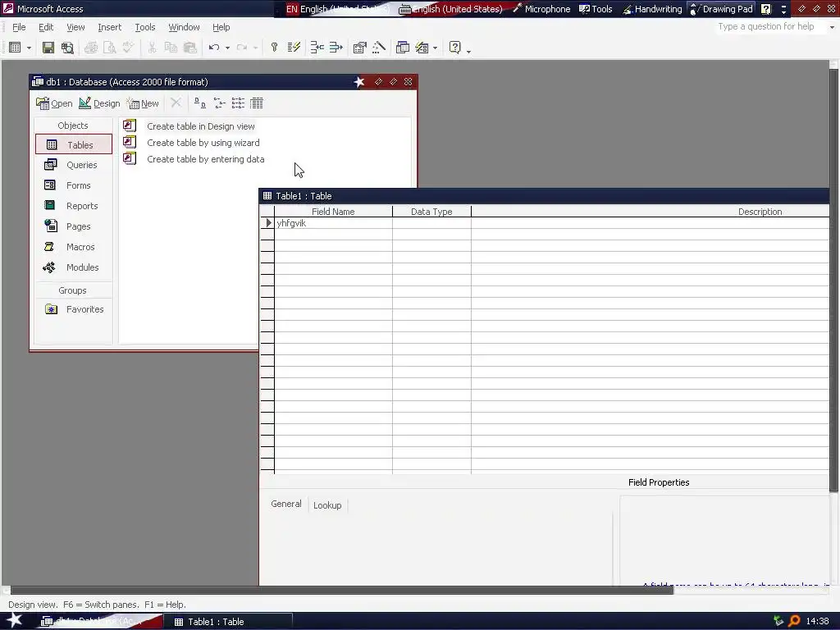The width and height of the screenshot is (840, 630).
Task: Select Macros in the Objects bar
Action: coord(73,246)
